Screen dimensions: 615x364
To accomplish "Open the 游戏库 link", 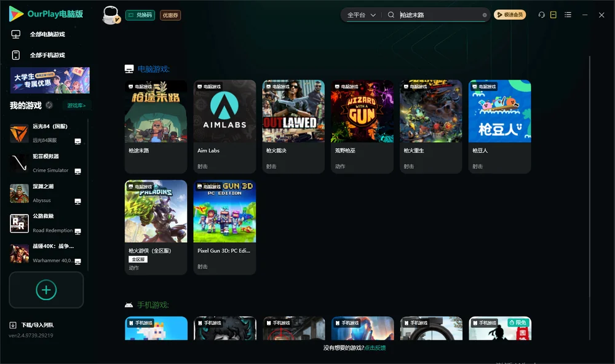I will point(76,106).
